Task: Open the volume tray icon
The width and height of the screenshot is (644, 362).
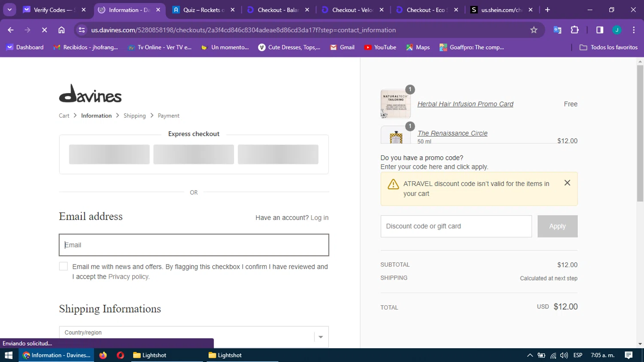Action: pos(564,355)
